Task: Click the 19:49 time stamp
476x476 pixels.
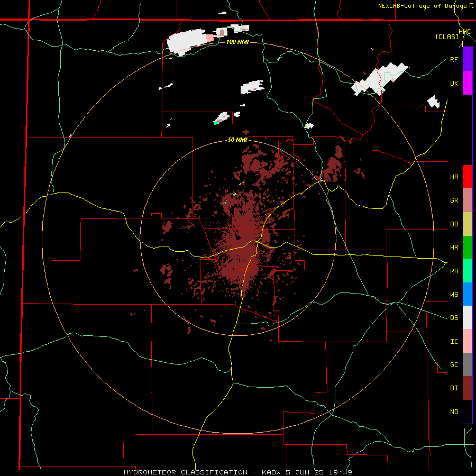Action: (341, 472)
